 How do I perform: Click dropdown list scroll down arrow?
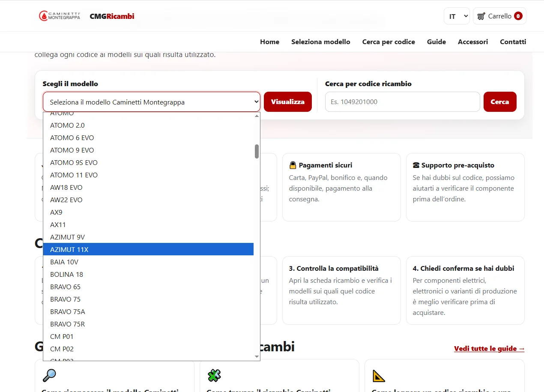pyautogui.click(x=257, y=356)
